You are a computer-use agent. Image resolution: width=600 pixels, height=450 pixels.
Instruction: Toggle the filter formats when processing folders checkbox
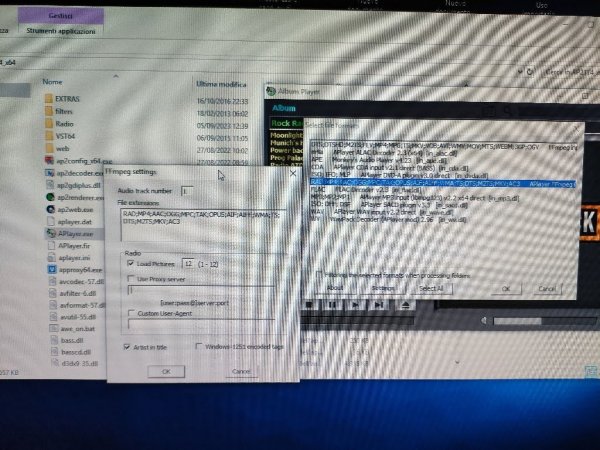pos(319,275)
